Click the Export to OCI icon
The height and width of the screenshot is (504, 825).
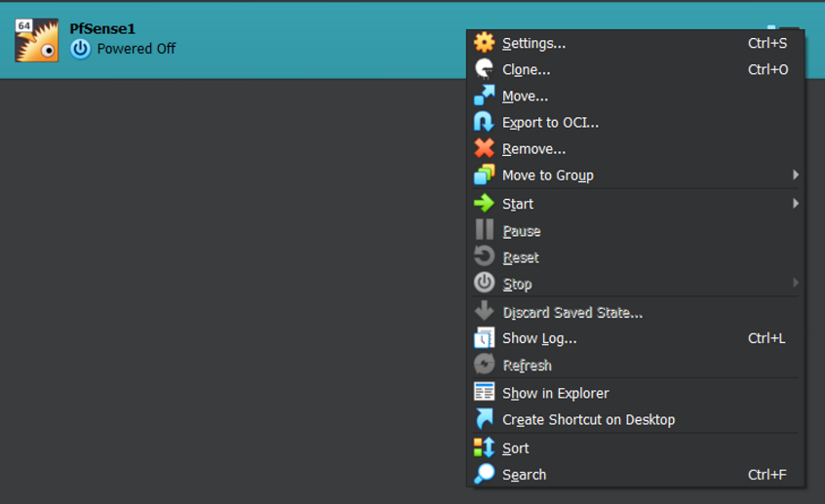coord(484,122)
